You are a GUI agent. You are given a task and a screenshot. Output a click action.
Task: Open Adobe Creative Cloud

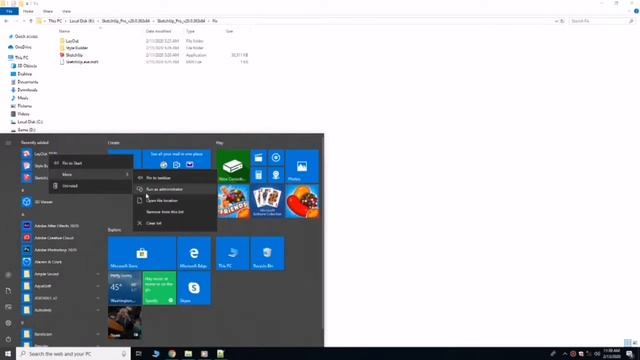coord(61,238)
